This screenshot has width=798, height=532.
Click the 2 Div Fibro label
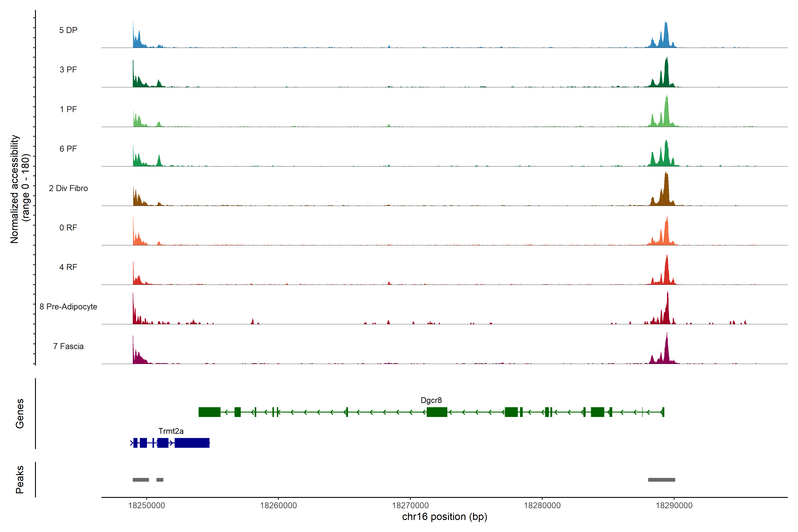(x=68, y=188)
